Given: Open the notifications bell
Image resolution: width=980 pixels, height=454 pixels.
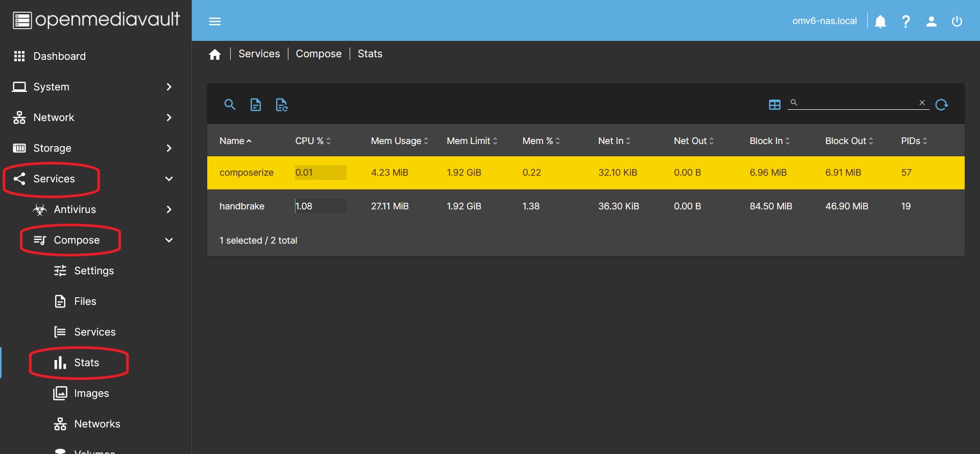Looking at the screenshot, I should click(x=880, y=21).
